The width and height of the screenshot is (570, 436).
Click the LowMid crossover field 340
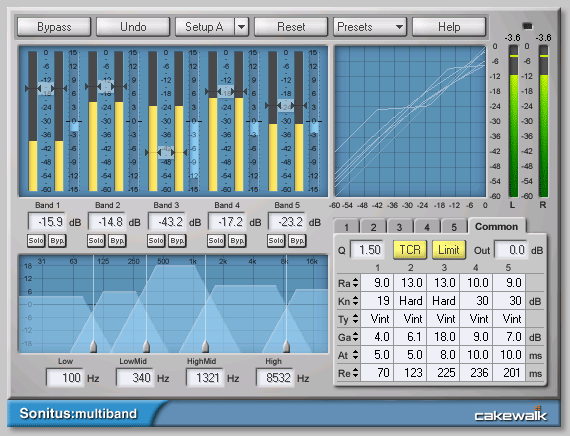pos(135,378)
